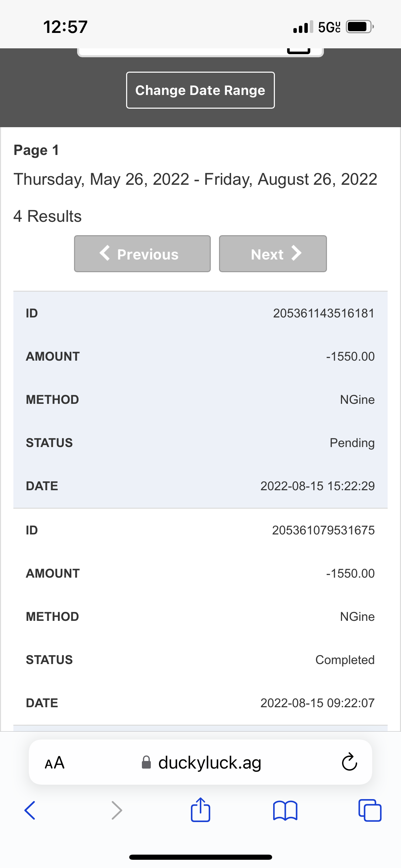Tap the Completed status value
The width and height of the screenshot is (401, 868).
tap(345, 660)
